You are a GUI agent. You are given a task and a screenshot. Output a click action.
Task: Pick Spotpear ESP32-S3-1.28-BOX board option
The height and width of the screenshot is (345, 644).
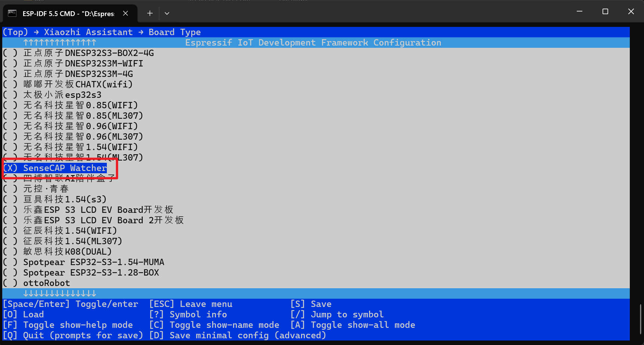pyautogui.click(x=91, y=273)
